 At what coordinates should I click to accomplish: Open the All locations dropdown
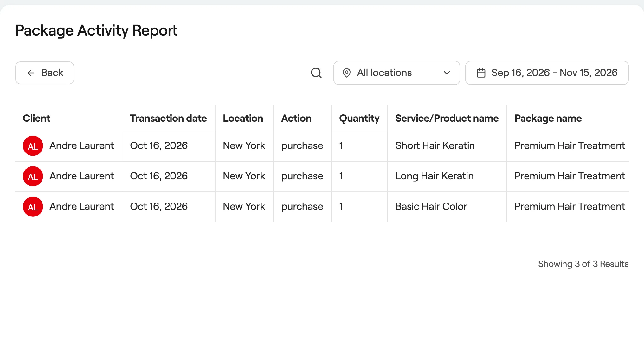pos(396,73)
